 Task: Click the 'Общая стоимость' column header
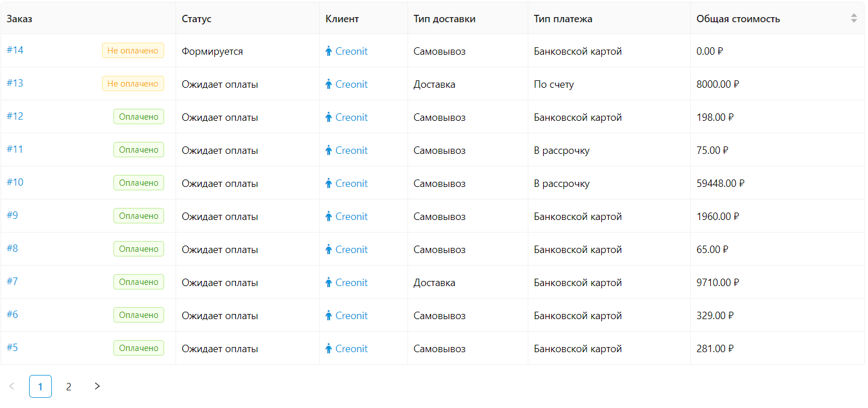(x=738, y=19)
